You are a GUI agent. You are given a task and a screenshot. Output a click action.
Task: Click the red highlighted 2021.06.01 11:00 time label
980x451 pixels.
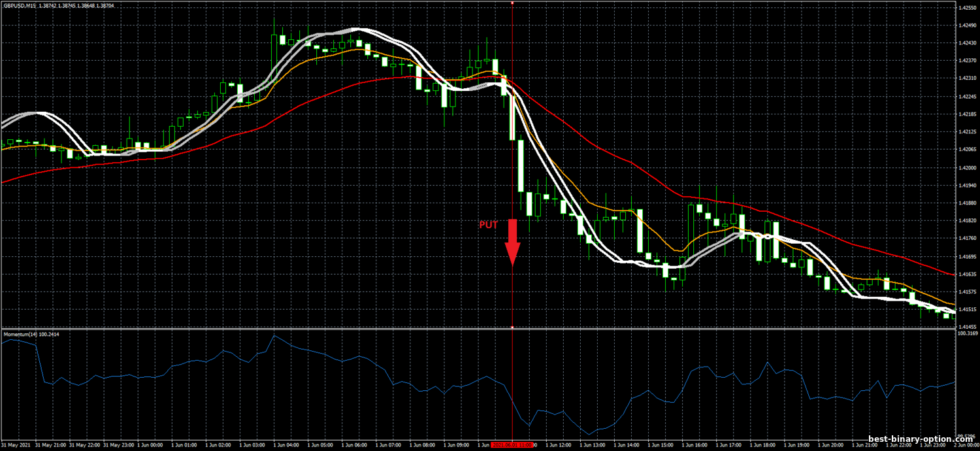(x=512, y=445)
